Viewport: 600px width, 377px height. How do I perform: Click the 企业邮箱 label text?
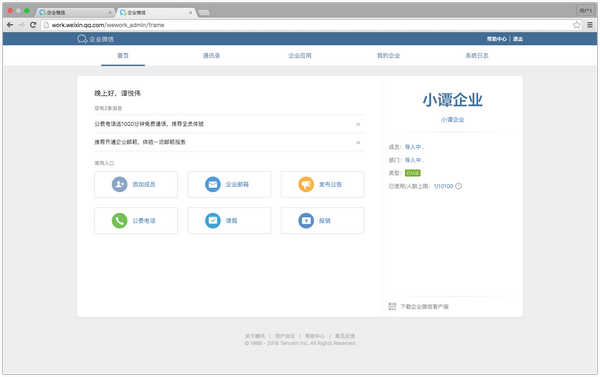tap(237, 184)
